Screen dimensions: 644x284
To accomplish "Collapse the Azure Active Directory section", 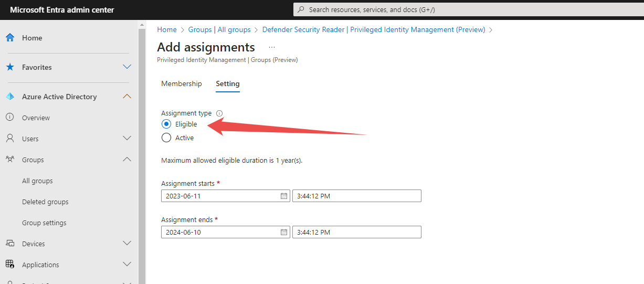I will click(x=126, y=97).
